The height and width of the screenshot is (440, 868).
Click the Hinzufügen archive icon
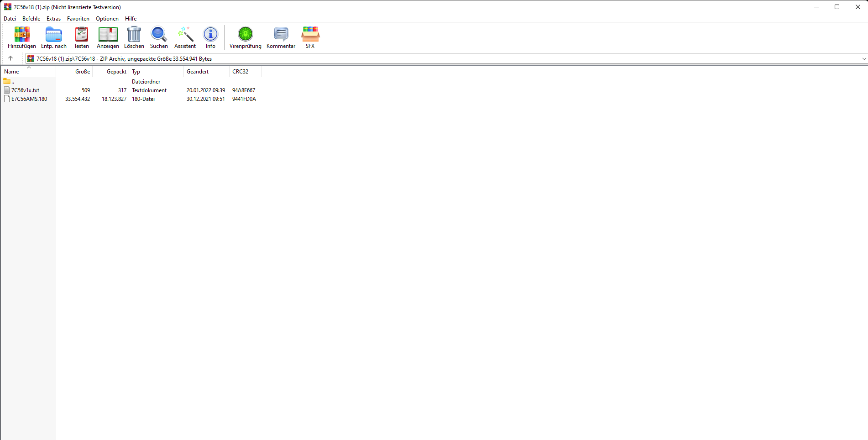pyautogui.click(x=21, y=37)
